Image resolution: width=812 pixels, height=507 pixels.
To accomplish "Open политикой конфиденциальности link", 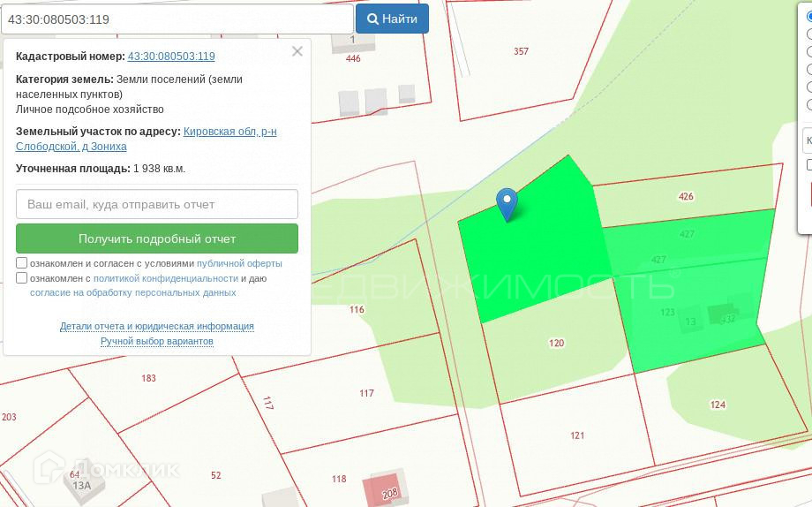I will click(x=166, y=278).
